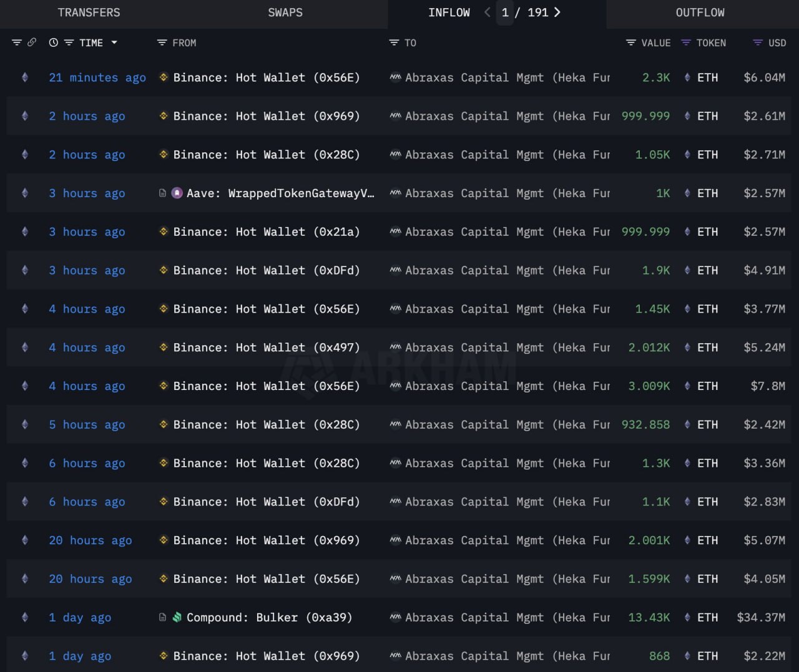Open the SWAPS tab

click(x=285, y=12)
